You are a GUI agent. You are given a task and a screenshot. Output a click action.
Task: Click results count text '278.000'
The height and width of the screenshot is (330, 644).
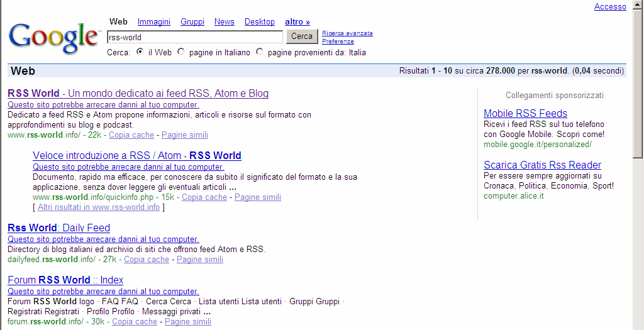coord(500,71)
